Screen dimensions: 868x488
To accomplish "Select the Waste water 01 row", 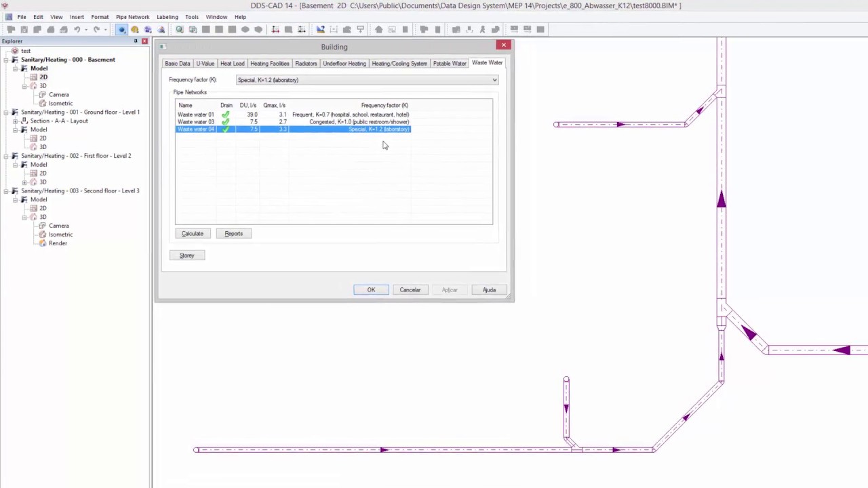I will [x=293, y=115].
